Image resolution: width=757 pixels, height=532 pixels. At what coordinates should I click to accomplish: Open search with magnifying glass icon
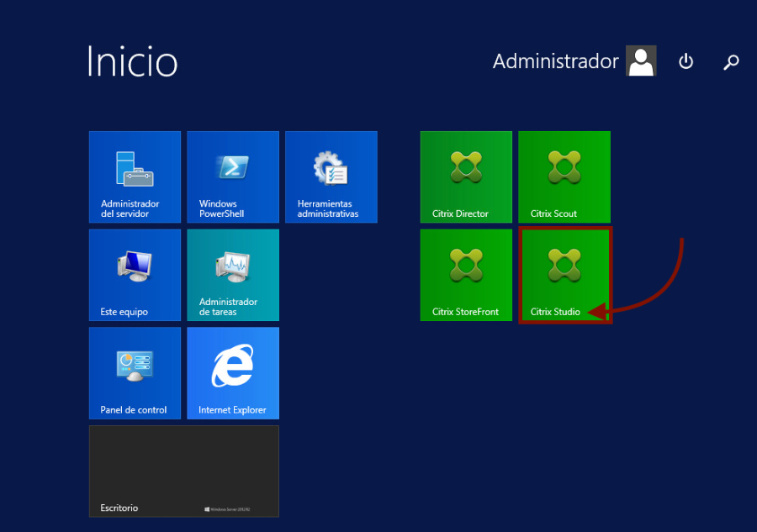pos(732,61)
